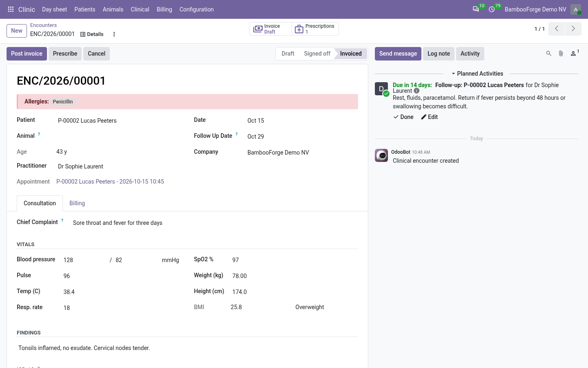Cancel the encounter with the Cancel button
The width and height of the screenshot is (588, 368).
pos(96,54)
